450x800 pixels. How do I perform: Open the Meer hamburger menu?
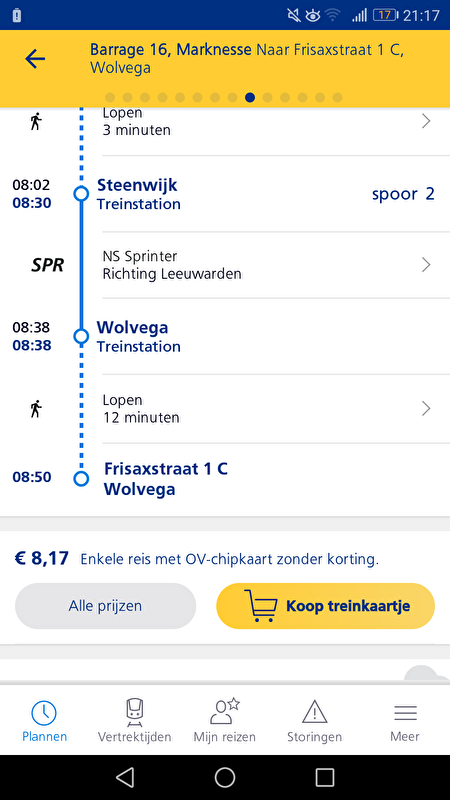coord(405,712)
